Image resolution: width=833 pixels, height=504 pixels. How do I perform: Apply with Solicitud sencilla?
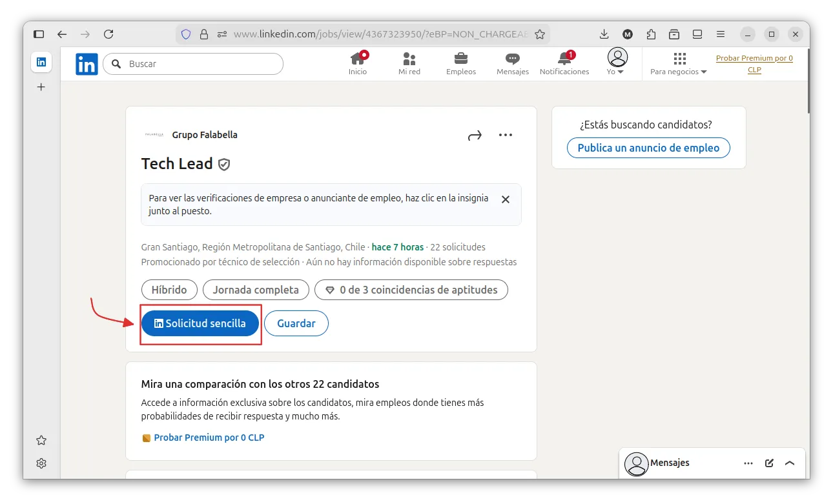(x=200, y=323)
